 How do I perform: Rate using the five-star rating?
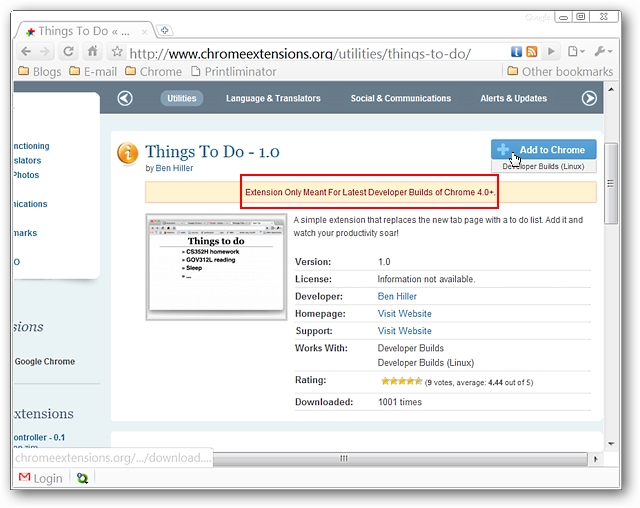click(401, 381)
